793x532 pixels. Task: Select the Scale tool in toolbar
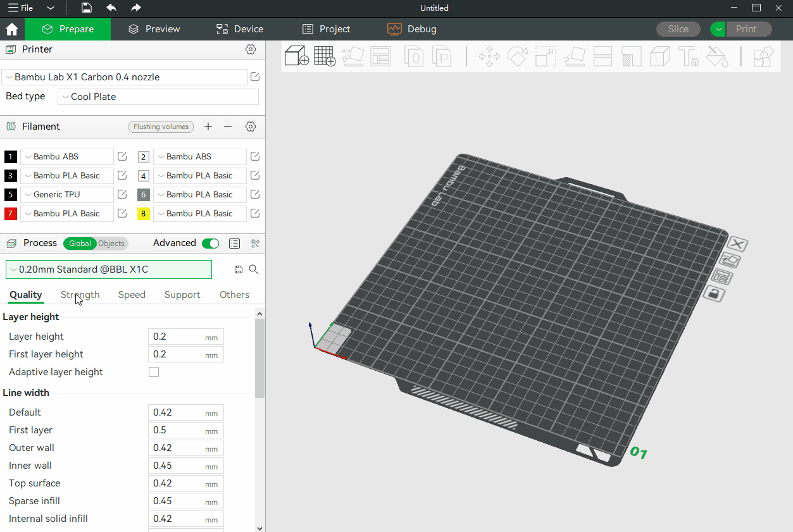coord(546,56)
